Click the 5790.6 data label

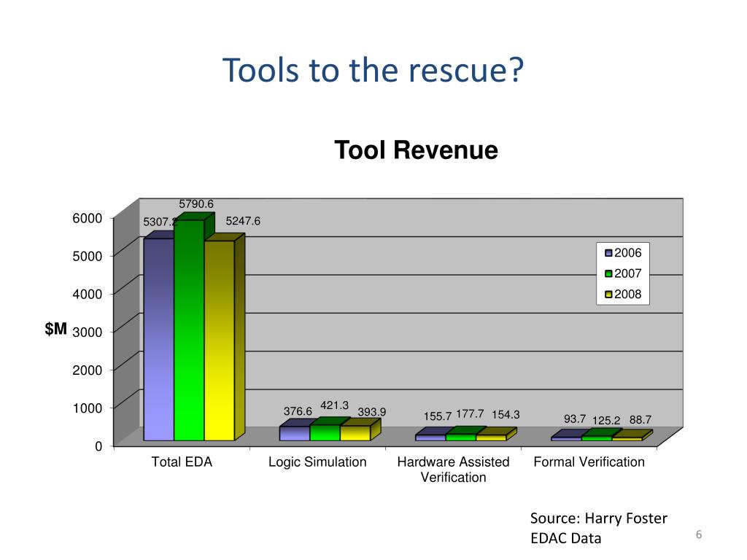coord(196,204)
